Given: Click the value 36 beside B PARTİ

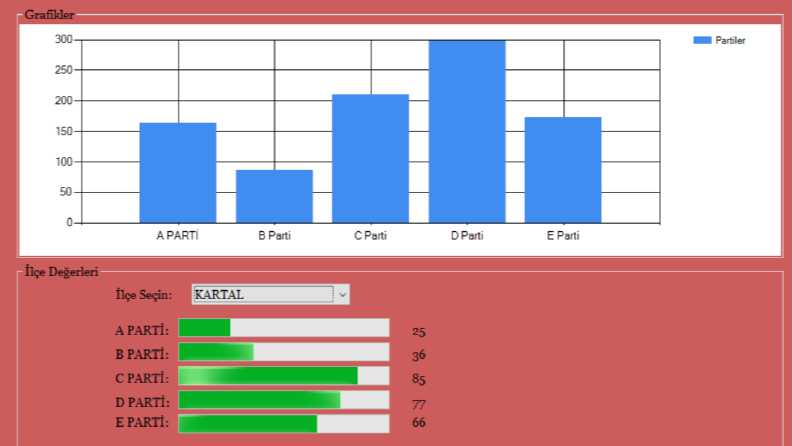Looking at the screenshot, I should [x=419, y=355].
